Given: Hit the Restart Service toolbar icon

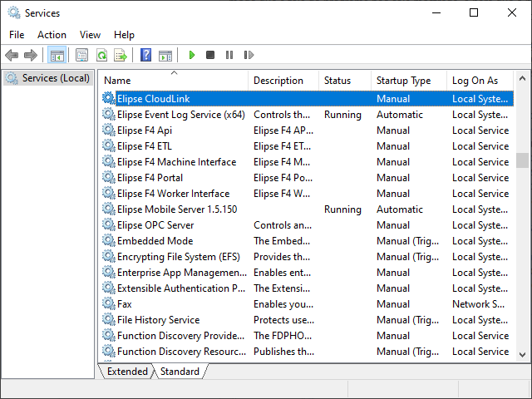Looking at the screenshot, I should point(249,55).
